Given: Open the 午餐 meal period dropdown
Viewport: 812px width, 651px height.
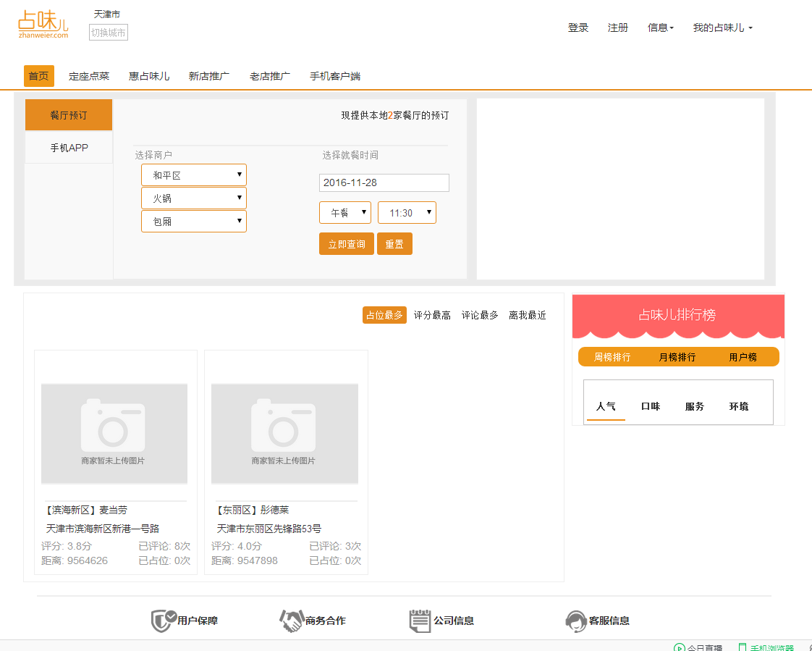Looking at the screenshot, I should tap(345, 213).
